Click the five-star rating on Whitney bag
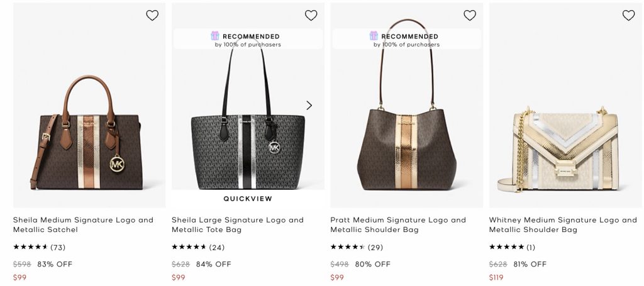The height and width of the screenshot is (286, 644). point(506,248)
